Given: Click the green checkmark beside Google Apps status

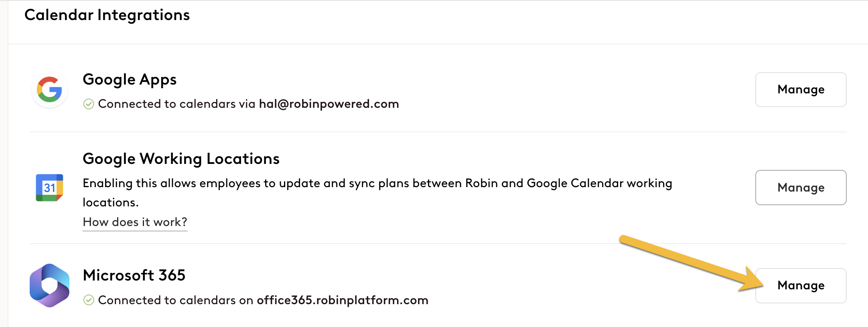Looking at the screenshot, I should 89,104.
